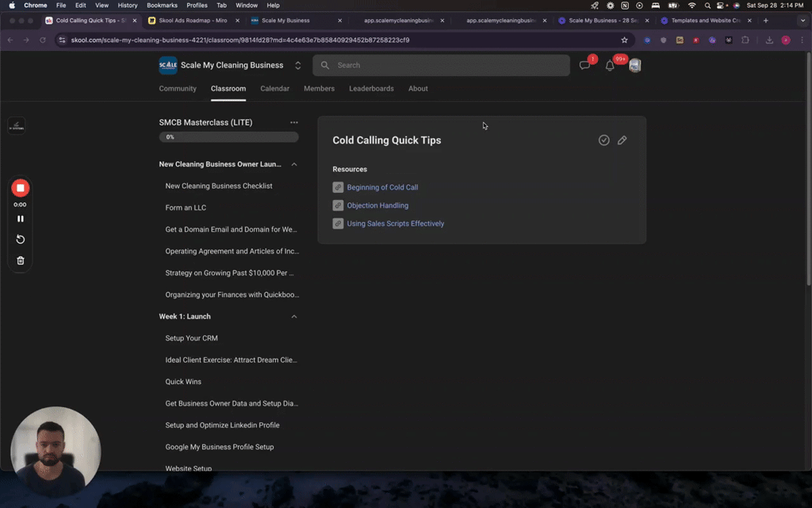The image size is (812, 508).
Task: Open the Chrome profile avatar
Action: [x=786, y=40]
